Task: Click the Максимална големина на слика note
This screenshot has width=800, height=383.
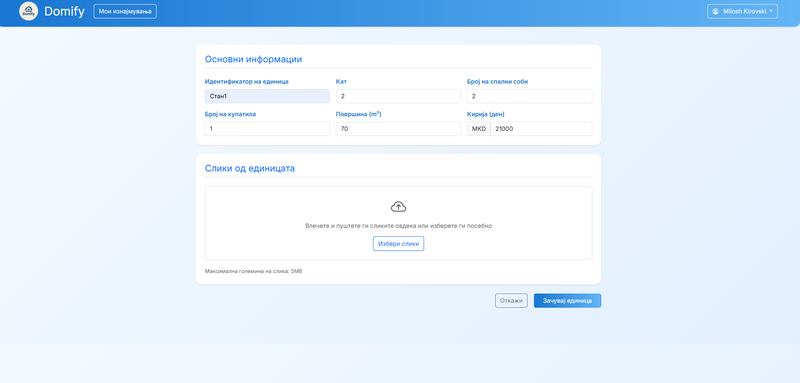Action: [253, 271]
